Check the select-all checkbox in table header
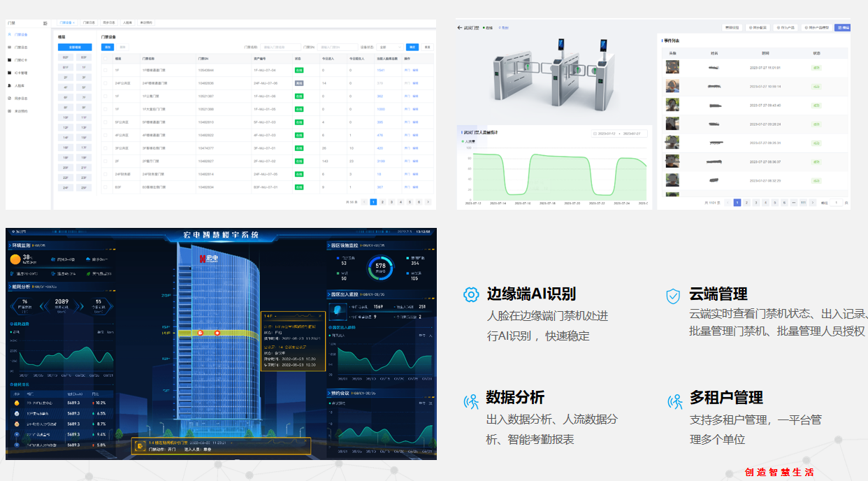868x481 pixels. coord(106,59)
